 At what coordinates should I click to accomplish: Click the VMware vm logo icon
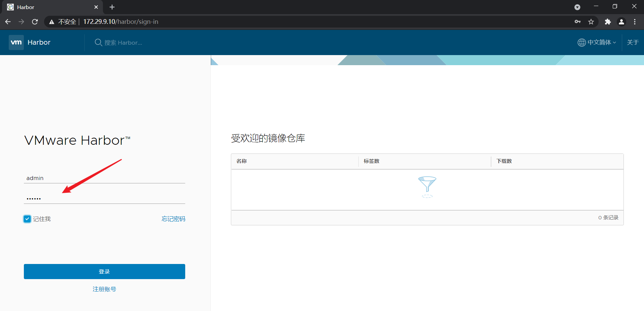point(16,42)
